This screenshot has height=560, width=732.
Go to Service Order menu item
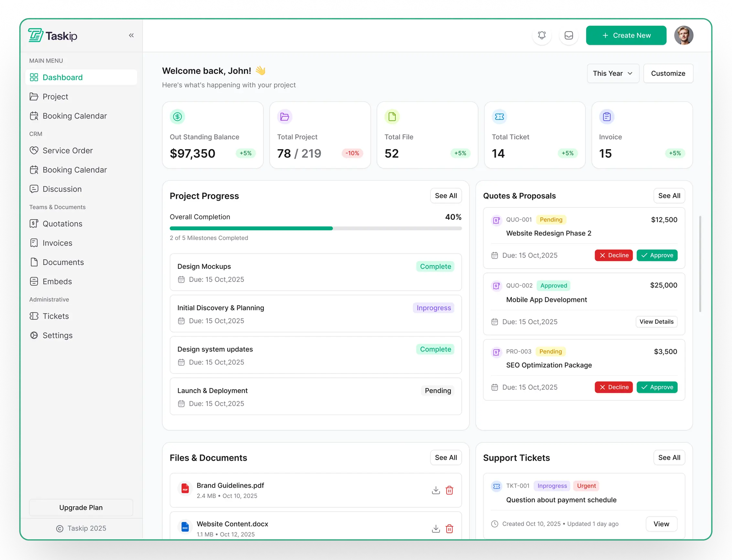(x=67, y=151)
